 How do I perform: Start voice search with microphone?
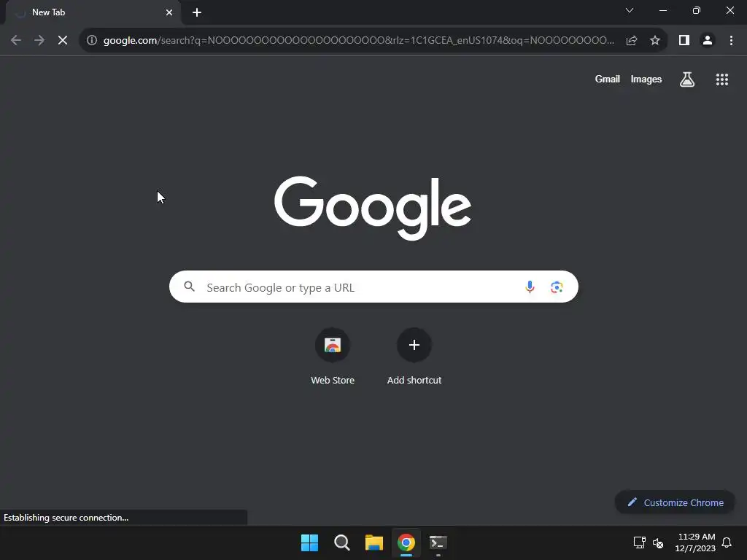tap(530, 287)
